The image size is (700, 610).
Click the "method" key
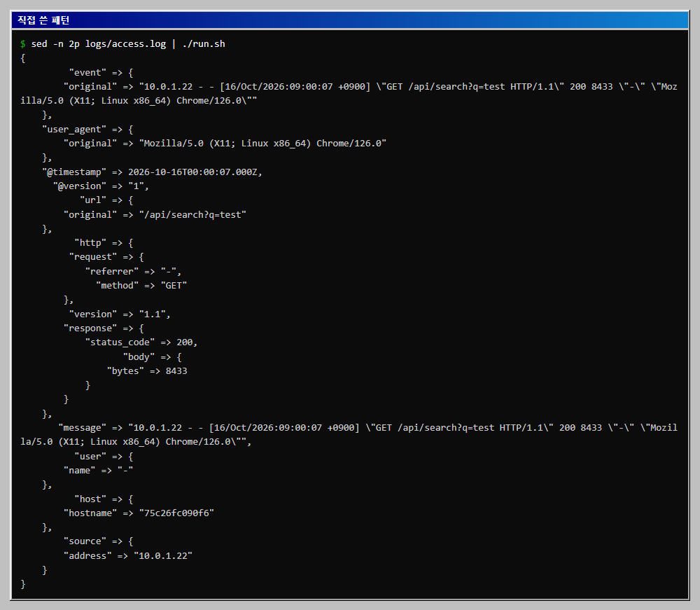pos(117,285)
